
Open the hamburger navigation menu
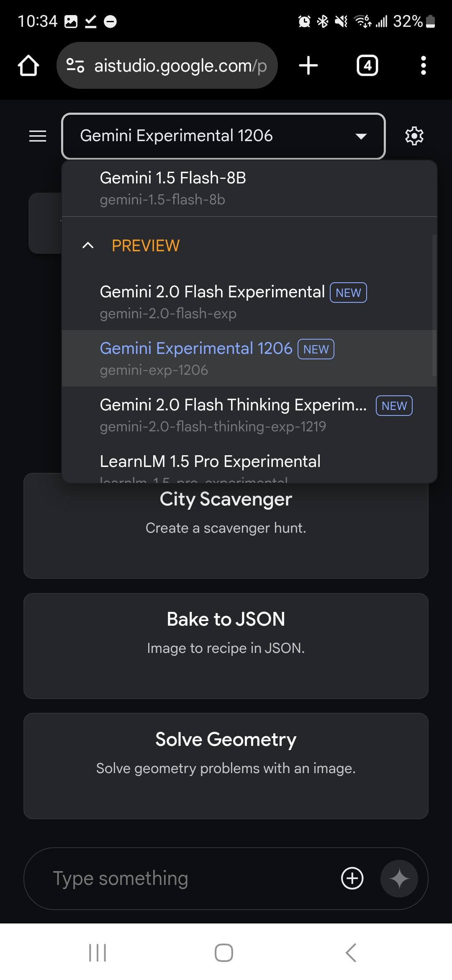38,136
